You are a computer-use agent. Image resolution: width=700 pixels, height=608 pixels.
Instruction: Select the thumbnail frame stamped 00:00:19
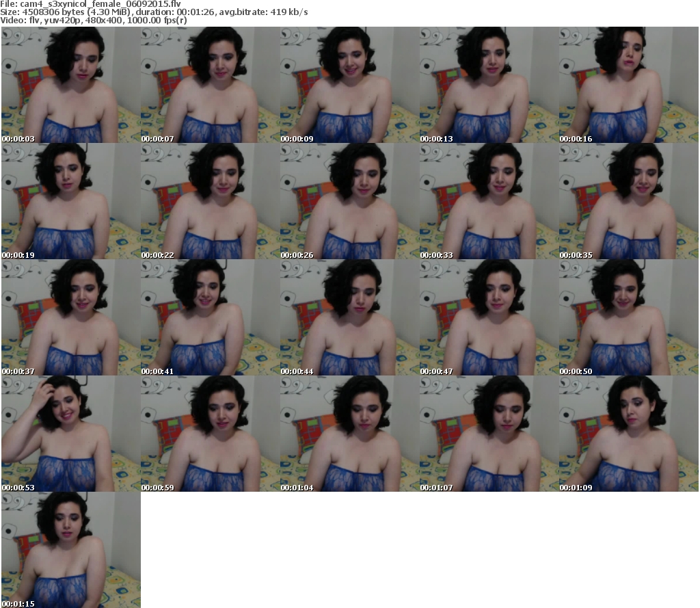pyautogui.click(x=71, y=201)
